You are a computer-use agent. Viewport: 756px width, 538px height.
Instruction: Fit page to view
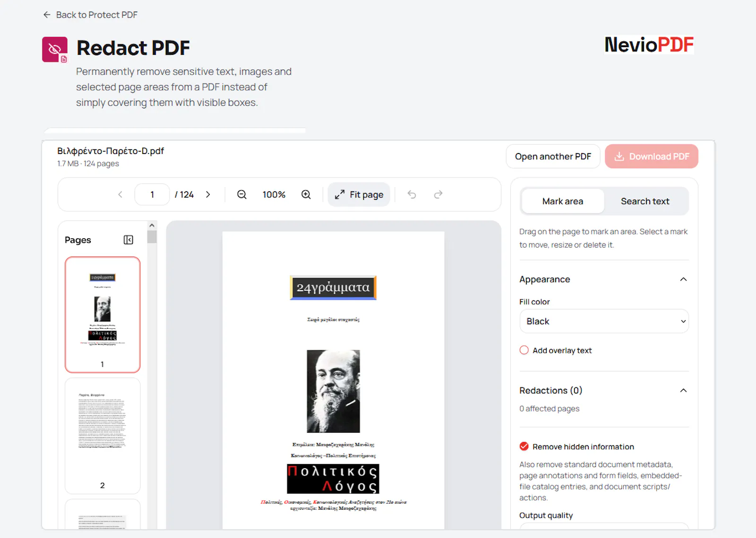[x=359, y=195]
